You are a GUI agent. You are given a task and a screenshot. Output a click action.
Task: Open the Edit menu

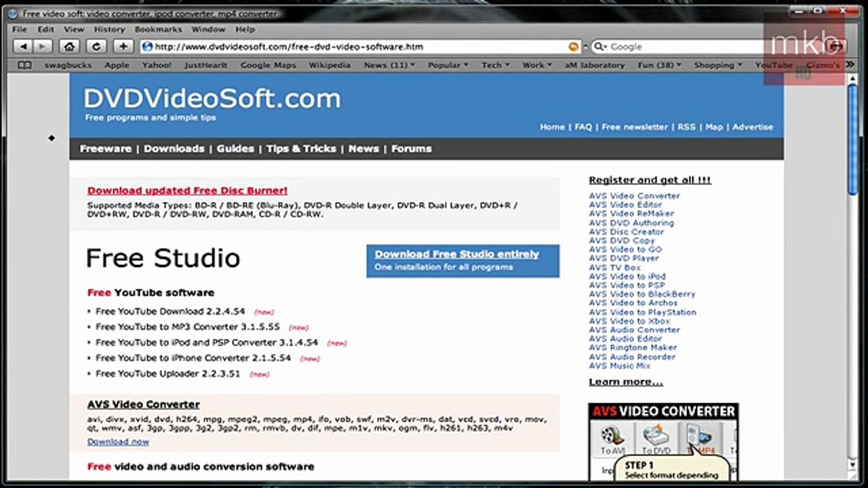point(45,29)
